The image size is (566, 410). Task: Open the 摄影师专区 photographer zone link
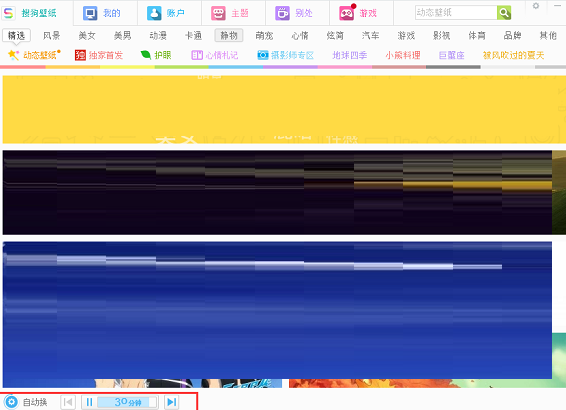point(286,55)
